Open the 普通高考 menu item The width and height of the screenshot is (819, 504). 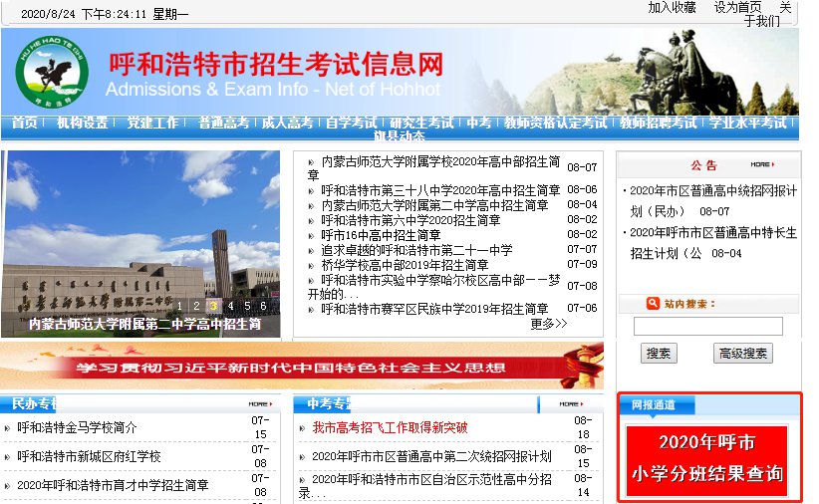click(223, 123)
